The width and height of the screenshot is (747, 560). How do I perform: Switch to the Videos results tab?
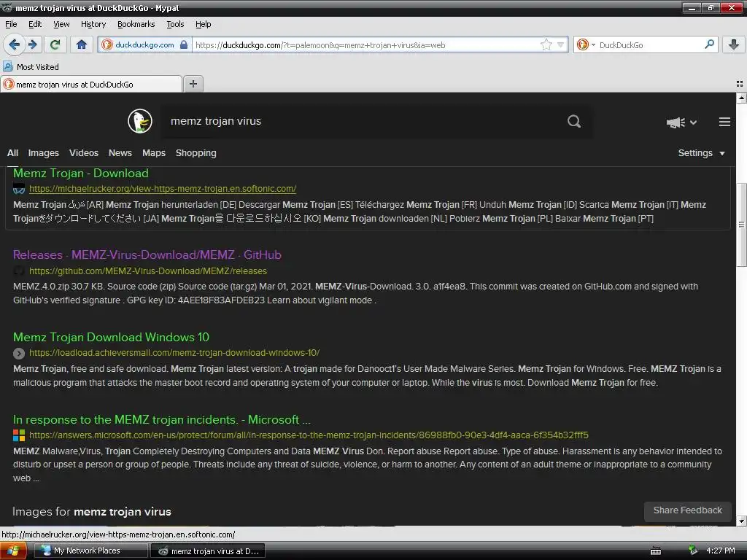pos(83,153)
